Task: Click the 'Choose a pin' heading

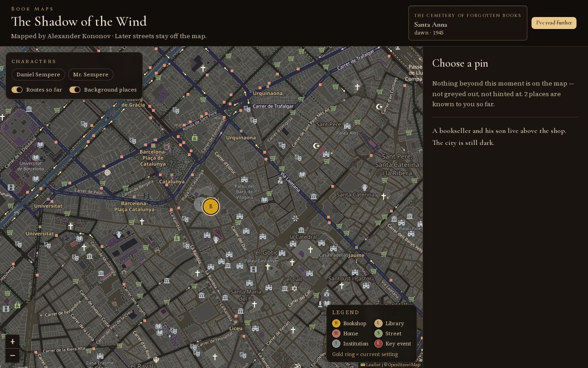Action: 460,63
